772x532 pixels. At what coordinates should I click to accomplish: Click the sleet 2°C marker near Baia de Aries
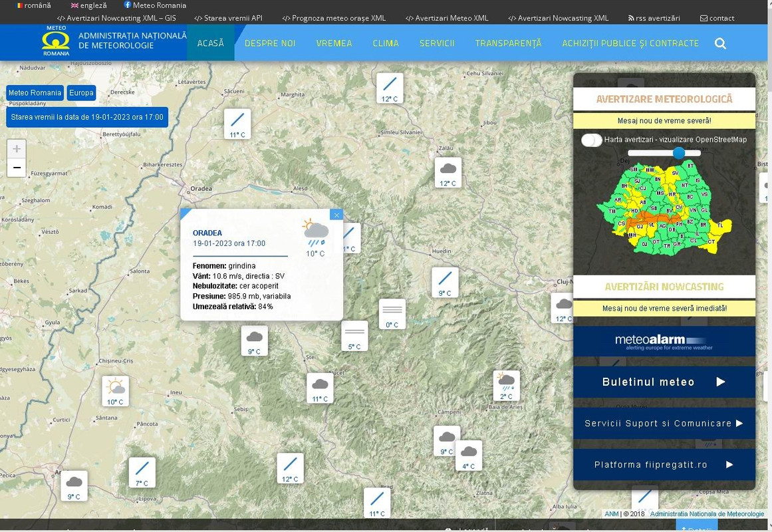pyautogui.click(x=507, y=386)
